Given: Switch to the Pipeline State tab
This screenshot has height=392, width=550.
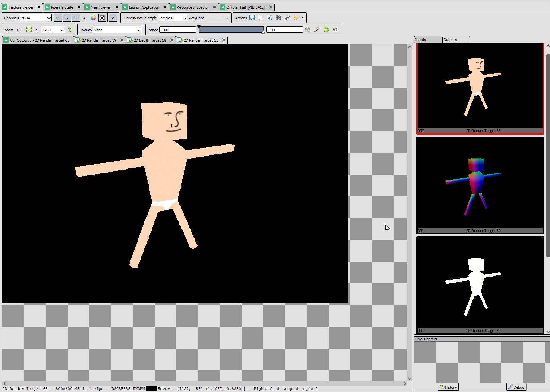Looking at the screenshot, I should (62, 7).
